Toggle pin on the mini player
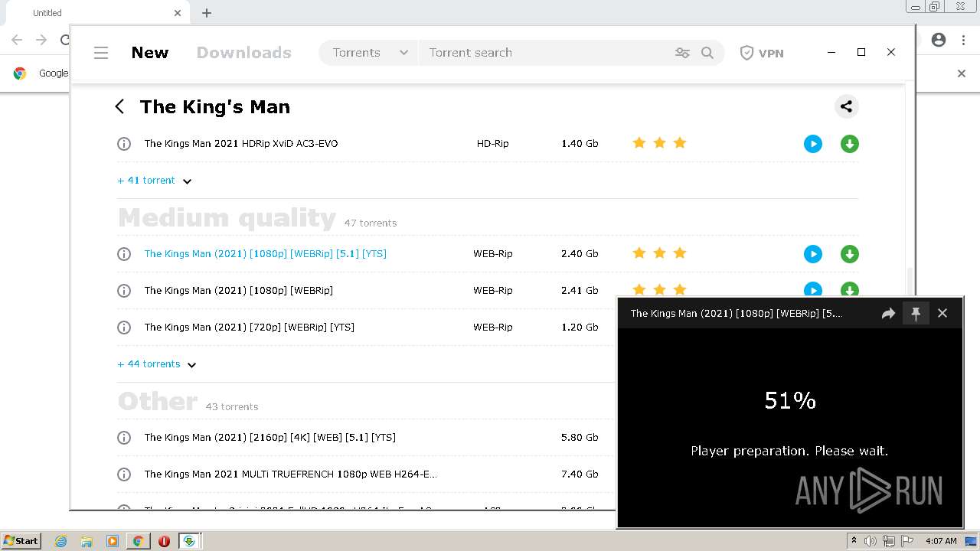 pos(916,313)
